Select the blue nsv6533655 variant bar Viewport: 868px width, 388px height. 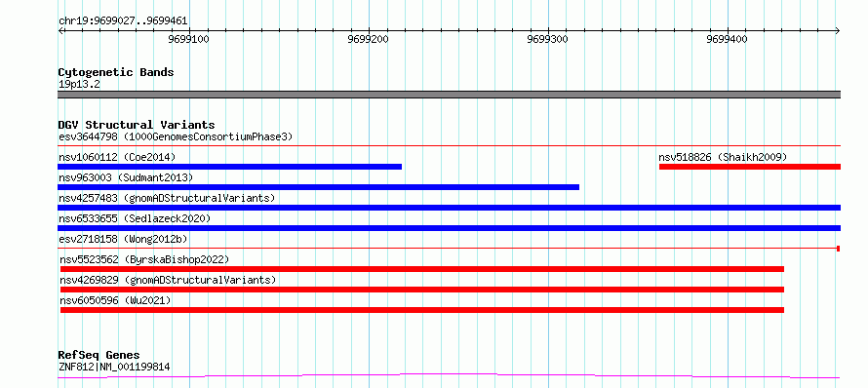click(449, 228)
